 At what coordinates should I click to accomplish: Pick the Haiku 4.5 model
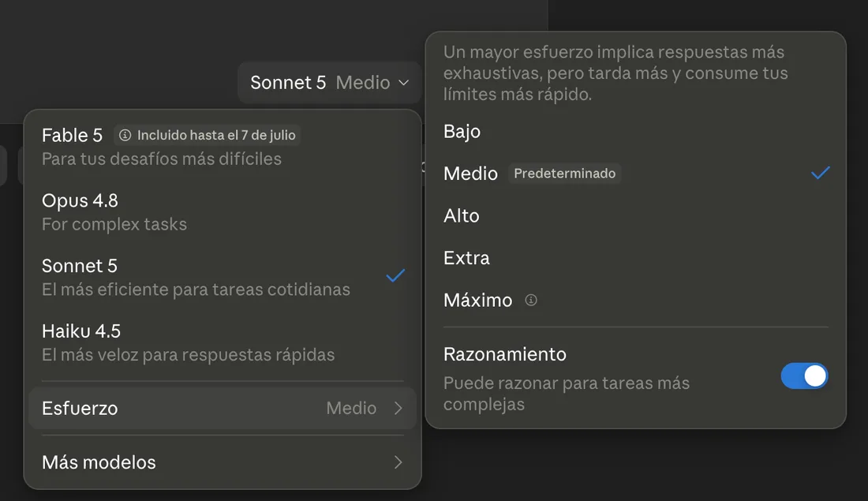tap(223, 342)
